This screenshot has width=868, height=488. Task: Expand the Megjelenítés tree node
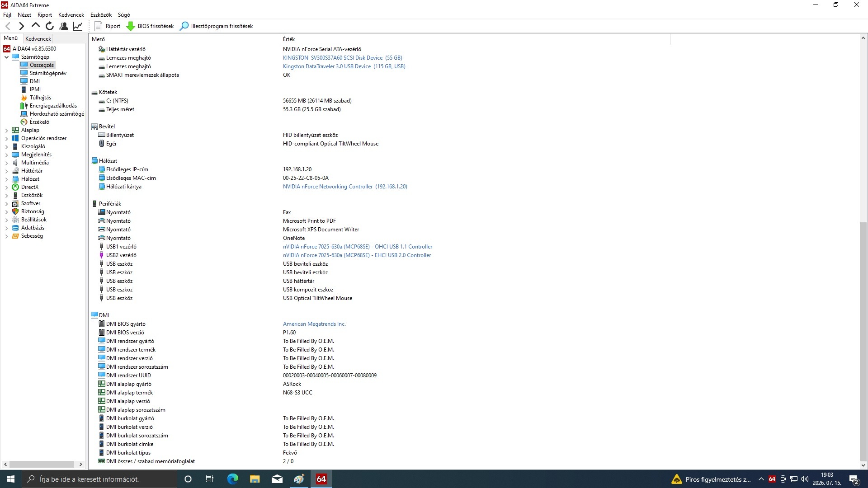pos(6,155)
